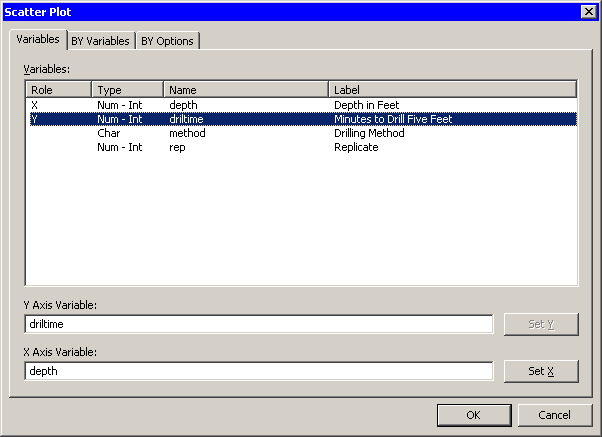
Task: Select the method variable row
Action: (x=187, y=133)
